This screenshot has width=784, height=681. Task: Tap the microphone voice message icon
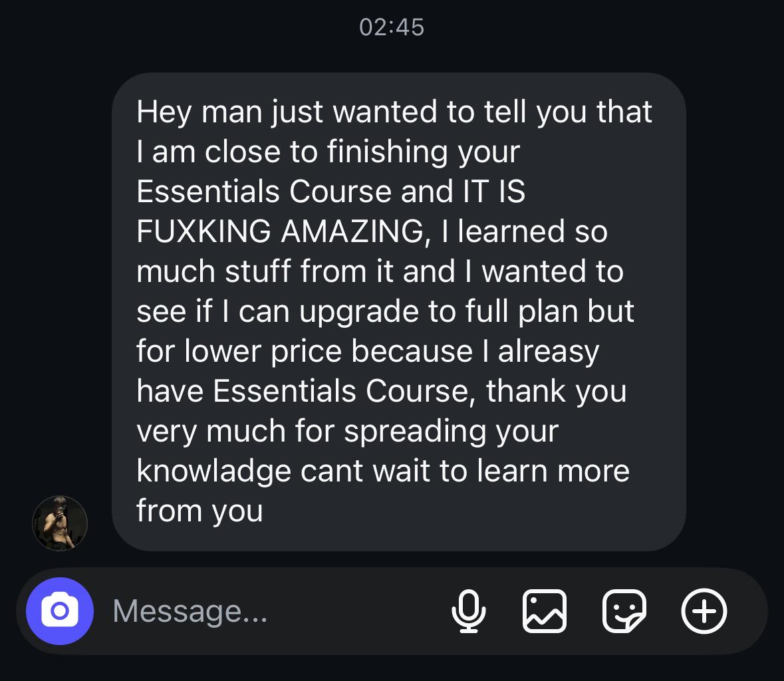click(x=469, y=611)
